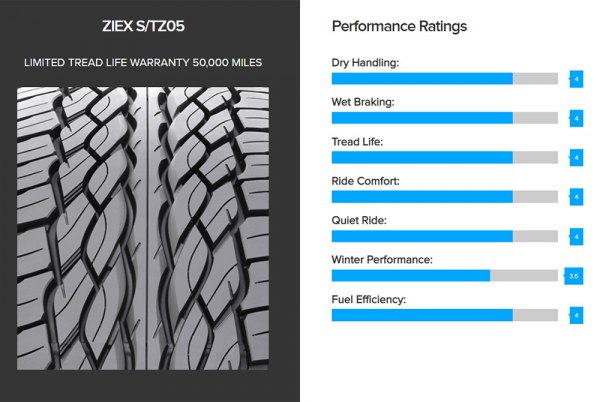The image size is (600, 402).
Task: Select the Dry Handling rating bar
Action: [x=444, y=78]
